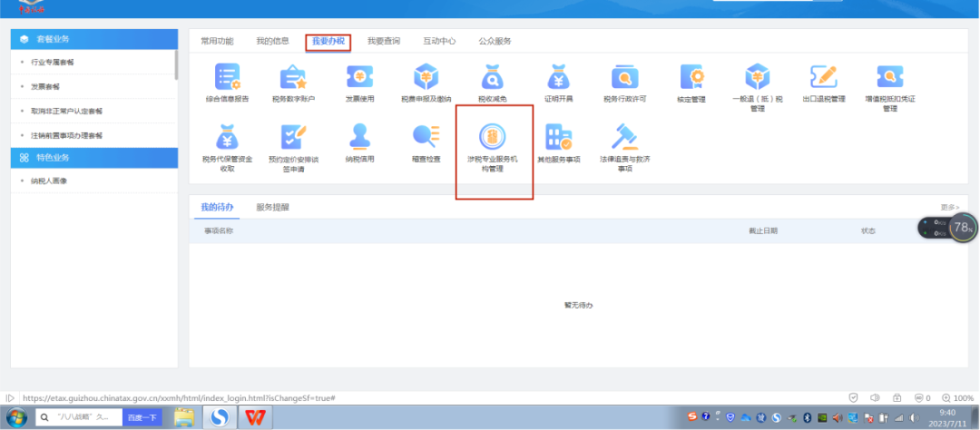Open 出口退税管理 icon
This screenshot has height=430, width=980.
(x=824, y=77)
